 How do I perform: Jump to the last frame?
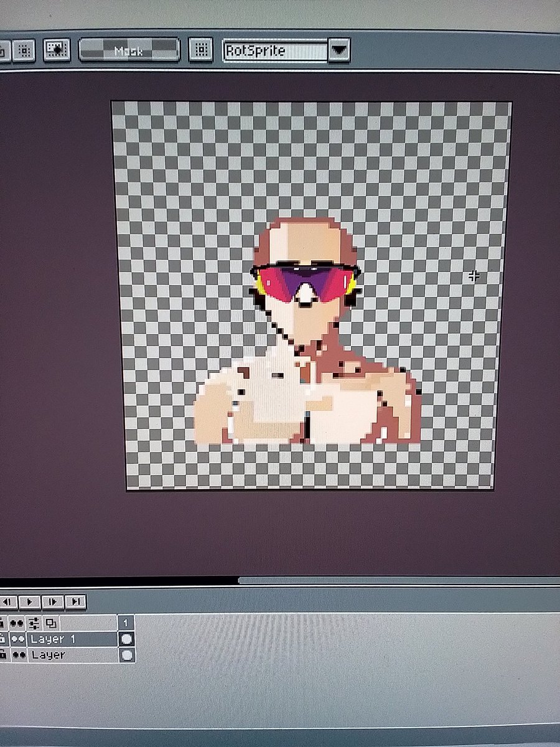(x=75, y=602)
